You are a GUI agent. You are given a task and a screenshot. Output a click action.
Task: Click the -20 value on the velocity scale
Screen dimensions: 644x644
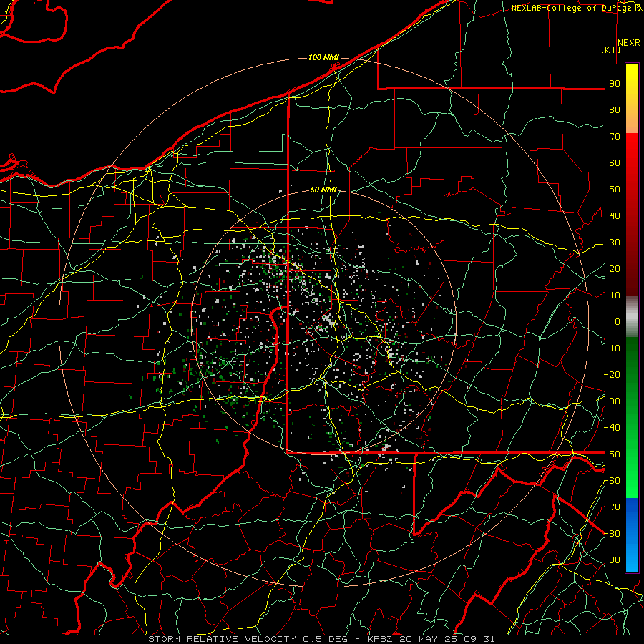click(x=612, y=375)
